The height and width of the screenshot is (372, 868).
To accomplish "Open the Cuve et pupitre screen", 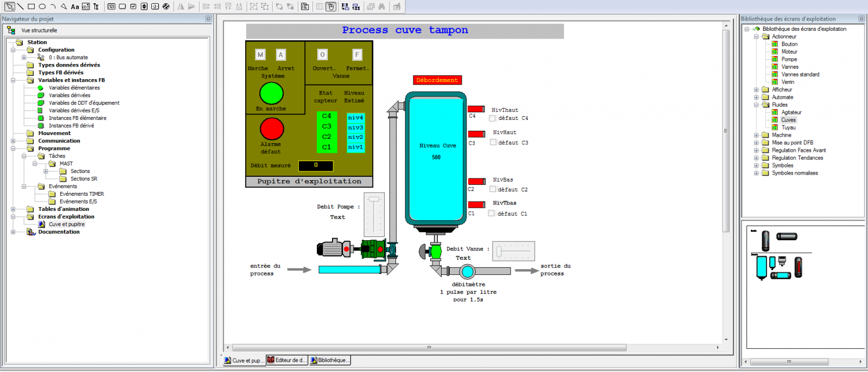I will click(x=67, y=224).
